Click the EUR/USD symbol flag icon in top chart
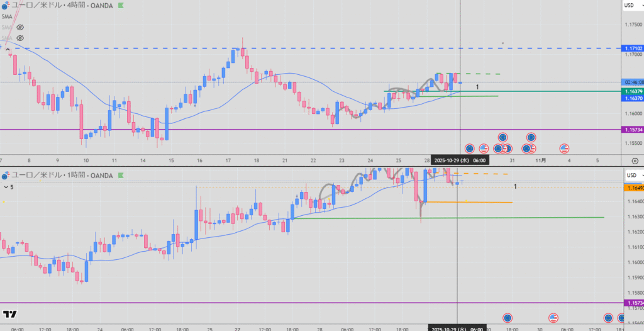 6,5
